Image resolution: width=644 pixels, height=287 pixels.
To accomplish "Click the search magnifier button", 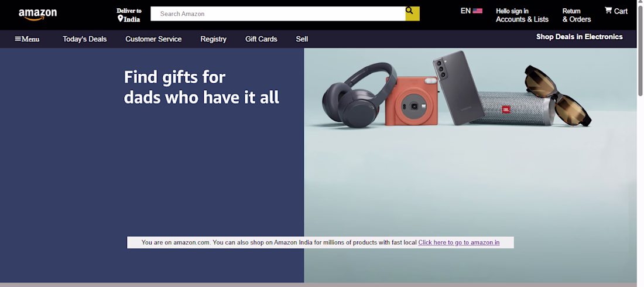I will point(412,13).
